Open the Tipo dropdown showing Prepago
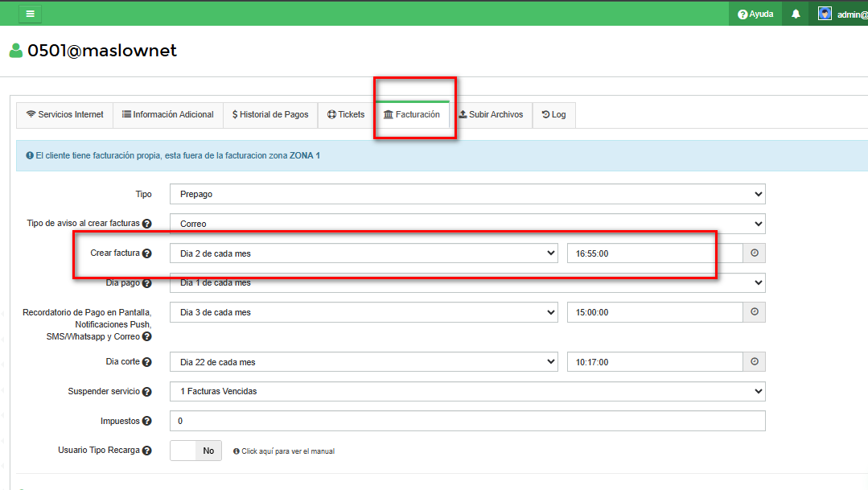This screenshot has height=490, width=868. pos(467,194)
